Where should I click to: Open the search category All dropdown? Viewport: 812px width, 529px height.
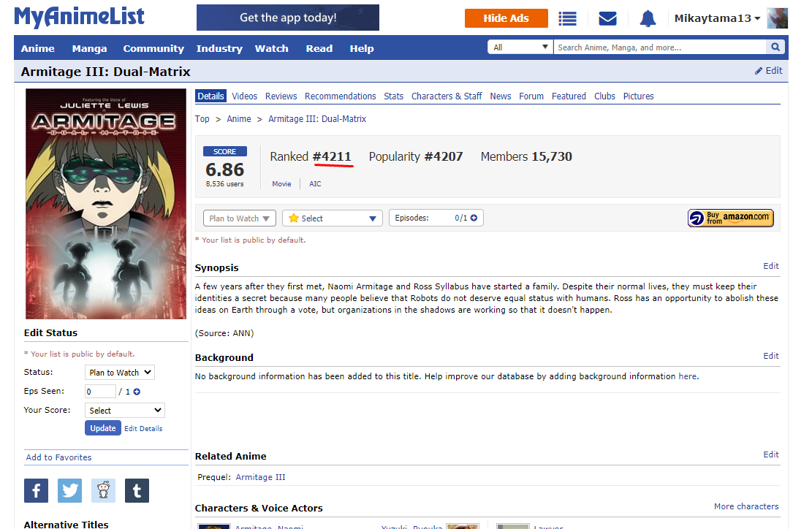pyautogui.click(x=520, y=47)
